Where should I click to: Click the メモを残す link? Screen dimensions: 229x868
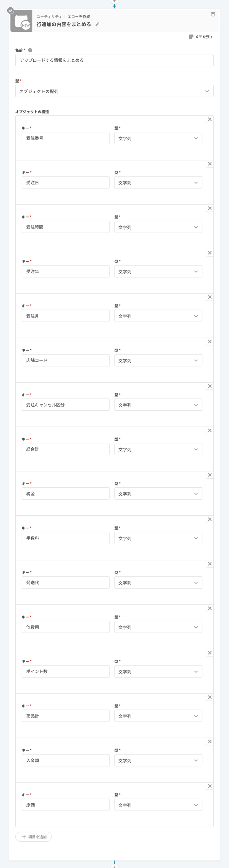pos(201,37)
